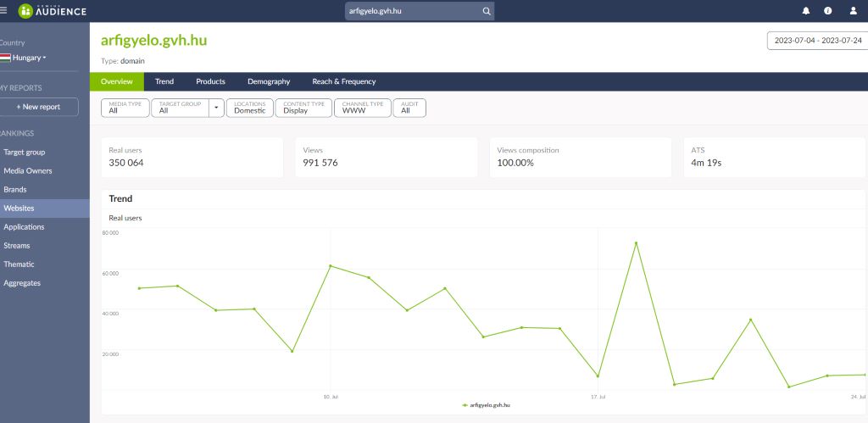Click the info circle icon
The image size is (868, 423).
pyautogui.click(x=828, y=11)
